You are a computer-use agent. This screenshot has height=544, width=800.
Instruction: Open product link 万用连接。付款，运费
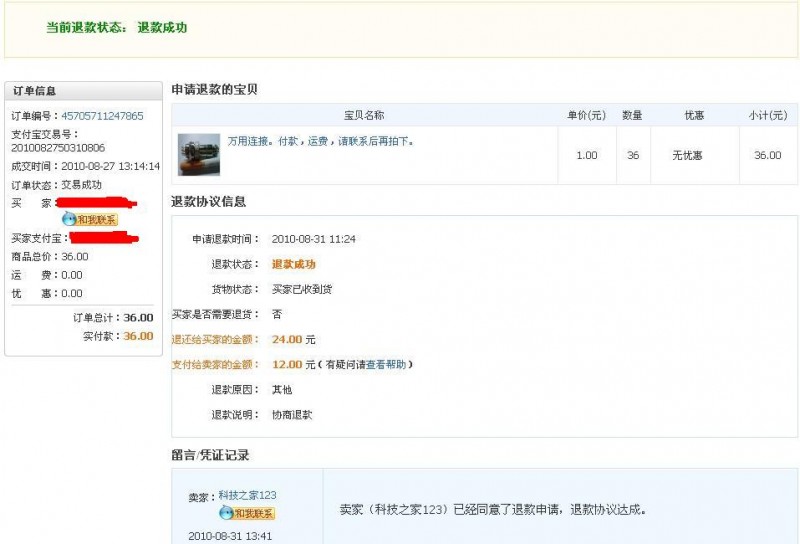[320, 141]
